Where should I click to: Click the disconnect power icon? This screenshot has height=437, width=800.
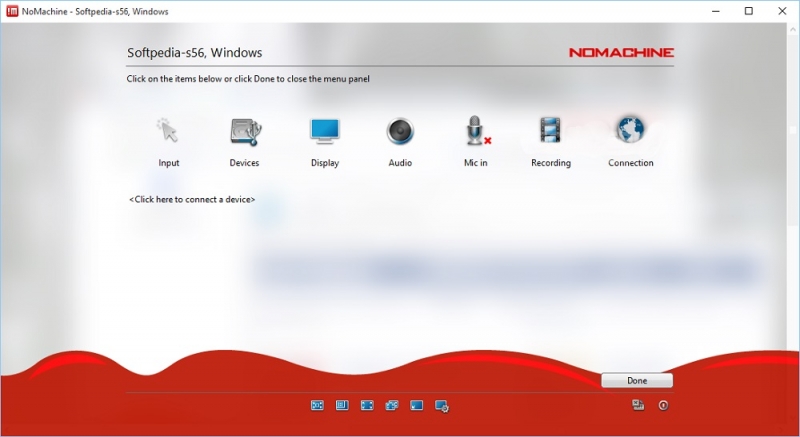pos(663,405)
